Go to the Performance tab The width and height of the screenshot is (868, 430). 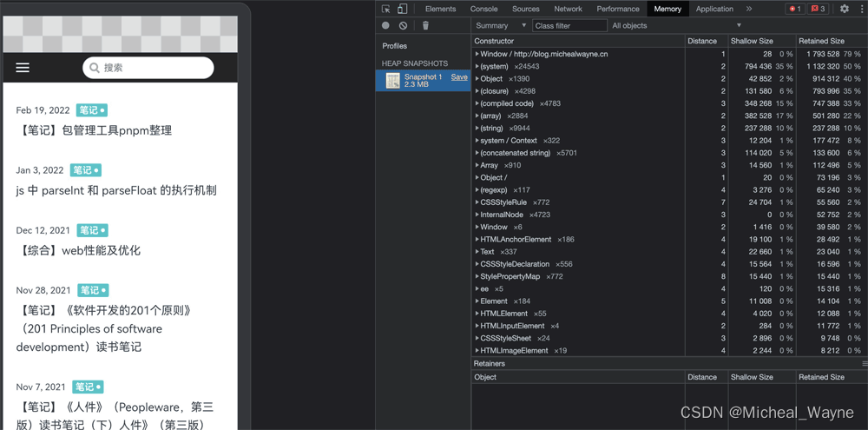(618, 9)
